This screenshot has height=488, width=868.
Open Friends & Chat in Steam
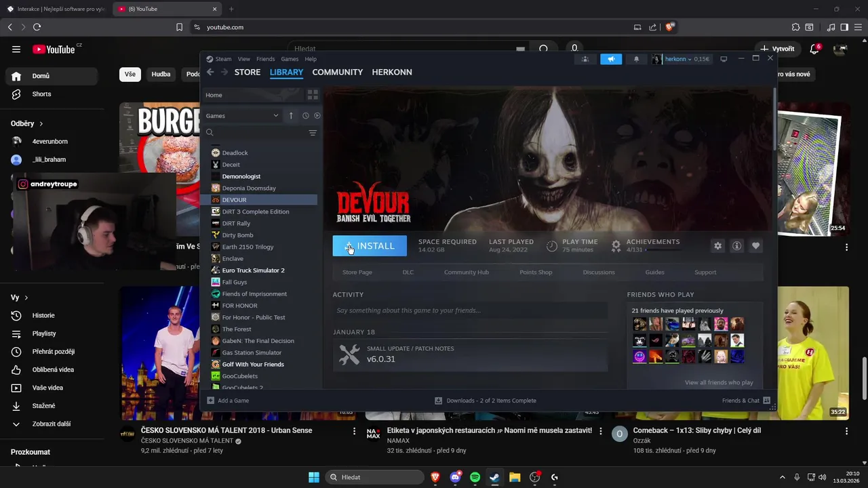click(x=746, y=401)
